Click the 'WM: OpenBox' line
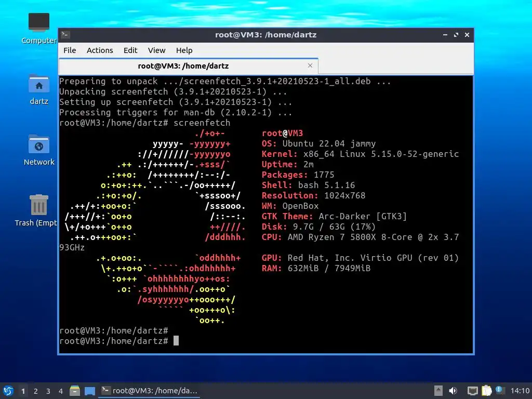Viewport: 532px width, 399px height. pyautogui.click(x=290, y=206)
